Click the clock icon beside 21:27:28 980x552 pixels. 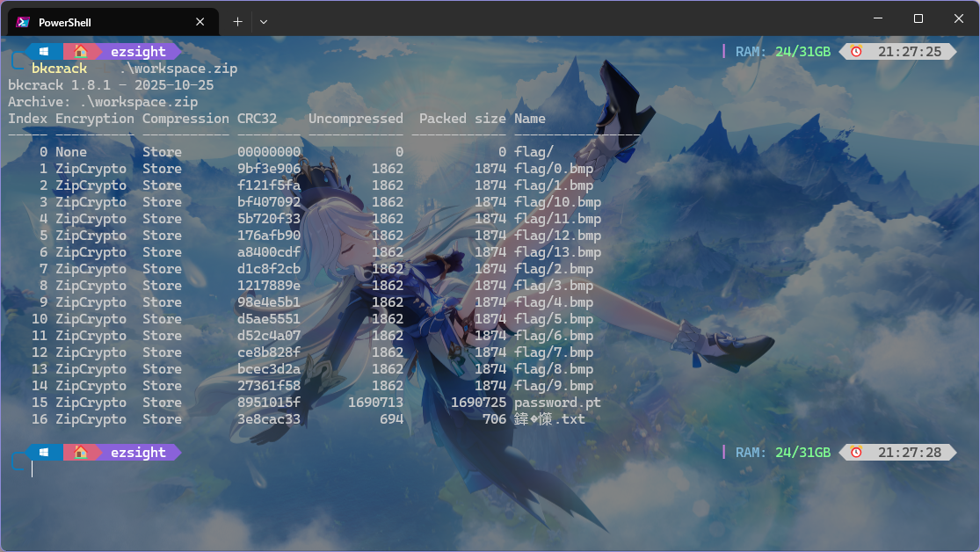pyautogui.click(x=856, y=453)
